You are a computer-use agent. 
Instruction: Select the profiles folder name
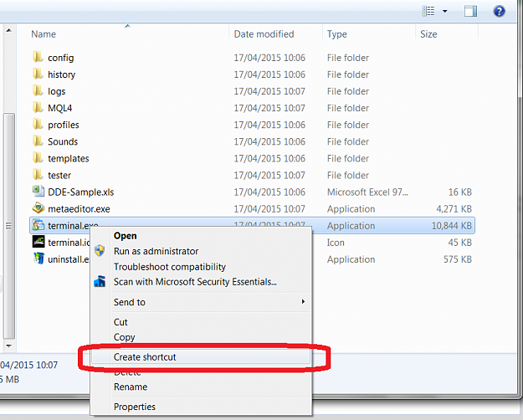click(64, 125)
